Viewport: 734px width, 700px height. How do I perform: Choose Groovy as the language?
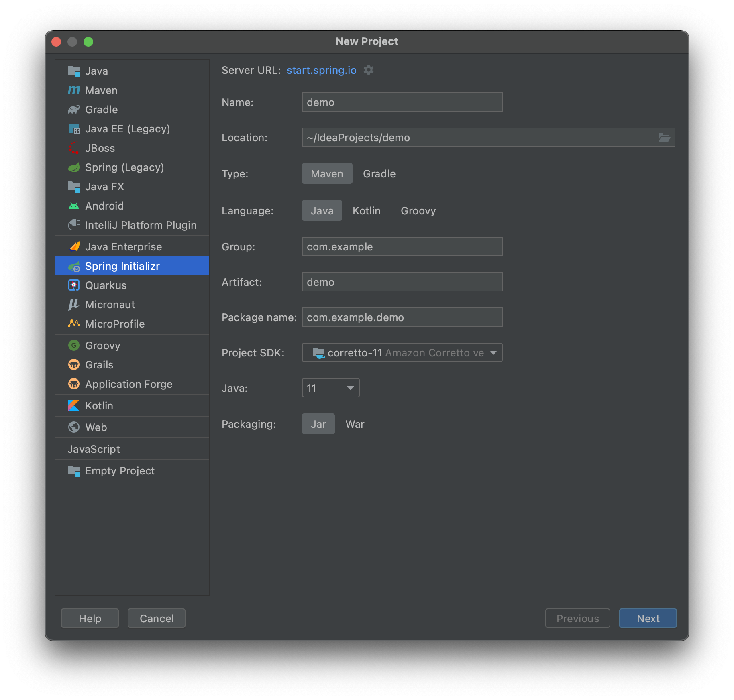418,211
